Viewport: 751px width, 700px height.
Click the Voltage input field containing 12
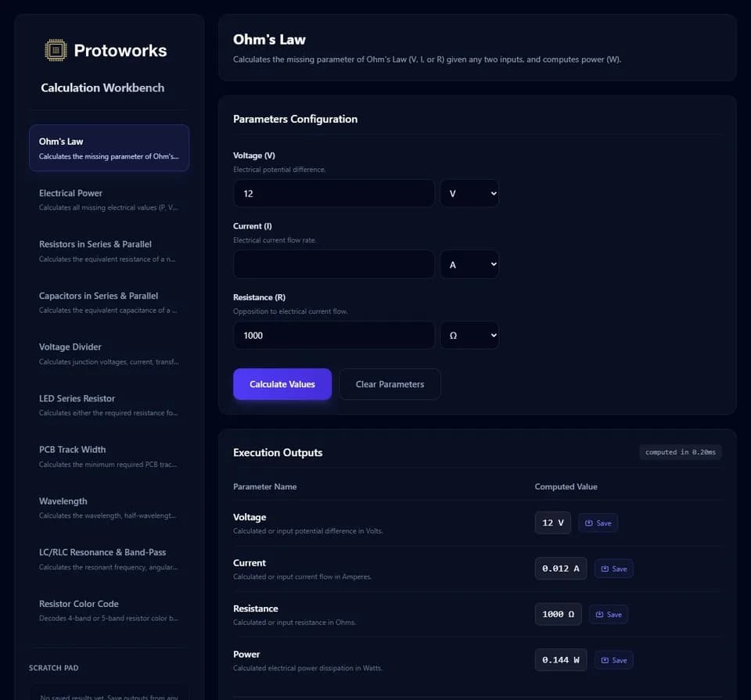click(x=334, y=193)
